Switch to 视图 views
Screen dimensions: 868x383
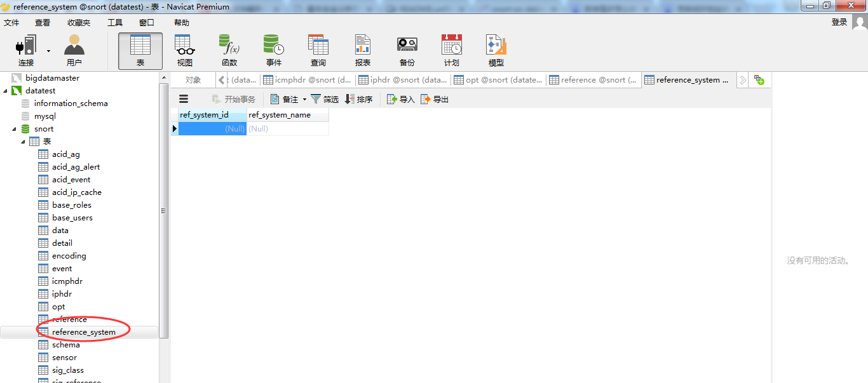click(185, 51)
